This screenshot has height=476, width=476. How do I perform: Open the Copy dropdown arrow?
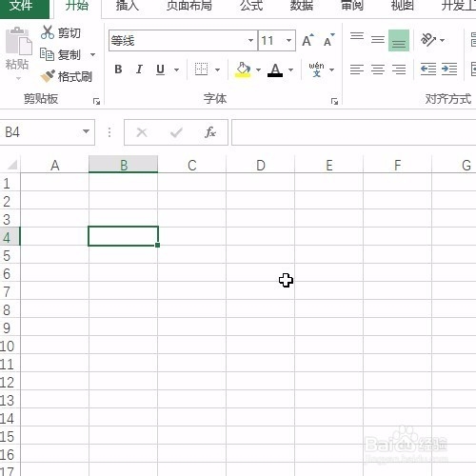pos(92,55)
